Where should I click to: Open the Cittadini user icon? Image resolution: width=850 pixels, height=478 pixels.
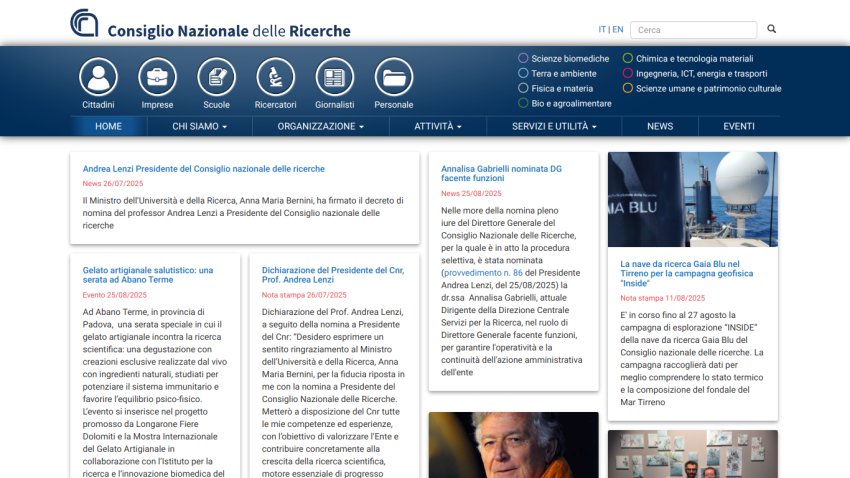[x=98, y=77]
